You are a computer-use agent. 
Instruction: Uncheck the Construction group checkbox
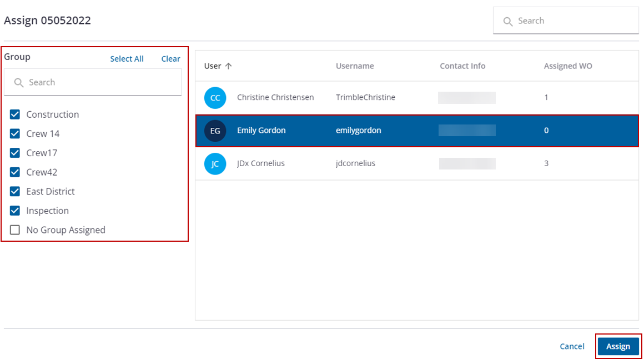point(15,114)
